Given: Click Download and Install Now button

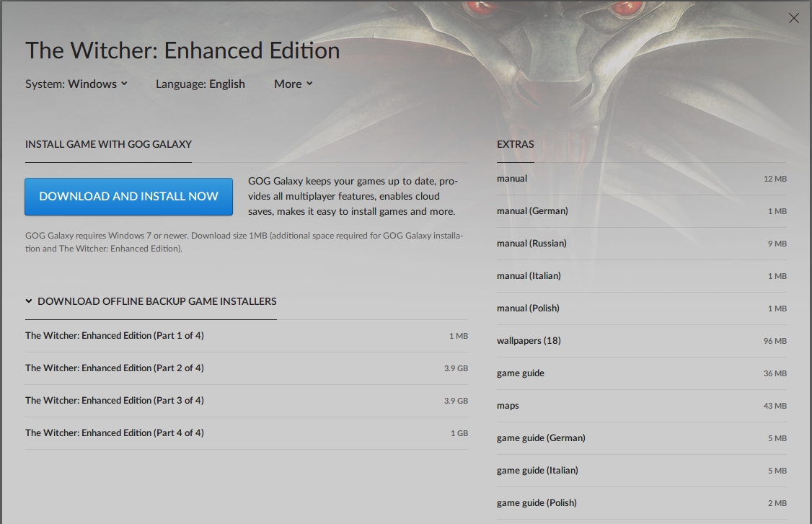Looking at the screenshot, I should tap(128, 197).
